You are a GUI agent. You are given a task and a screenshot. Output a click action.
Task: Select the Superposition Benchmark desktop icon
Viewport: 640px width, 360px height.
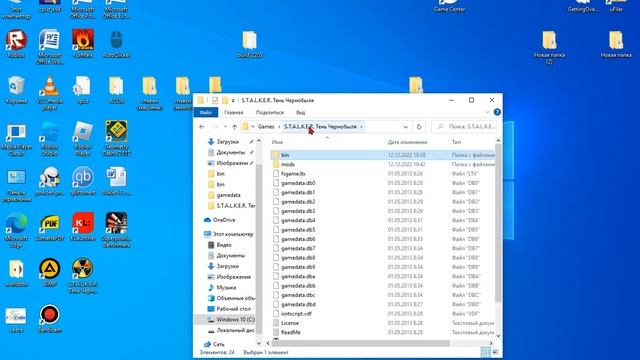coord(116,230)
